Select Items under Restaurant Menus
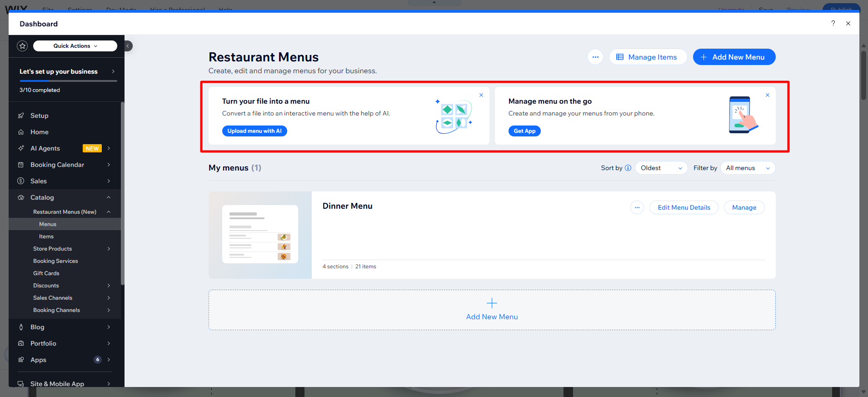Image resolution: width=868 pixels, height=397 pixels. 65,236
